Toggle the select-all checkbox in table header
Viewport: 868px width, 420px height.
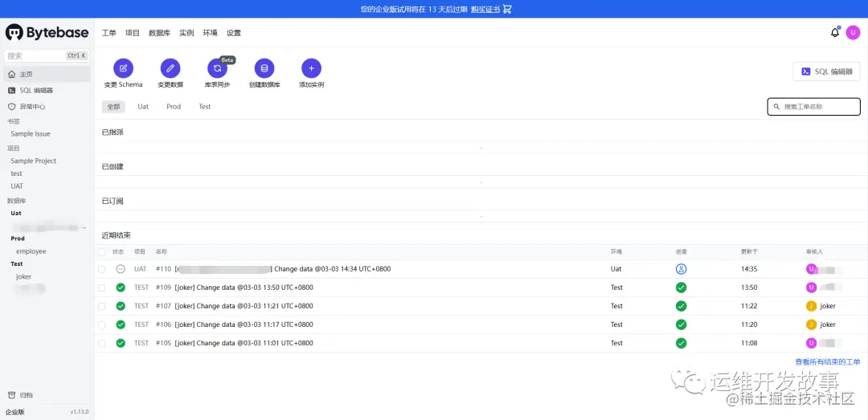101,252
